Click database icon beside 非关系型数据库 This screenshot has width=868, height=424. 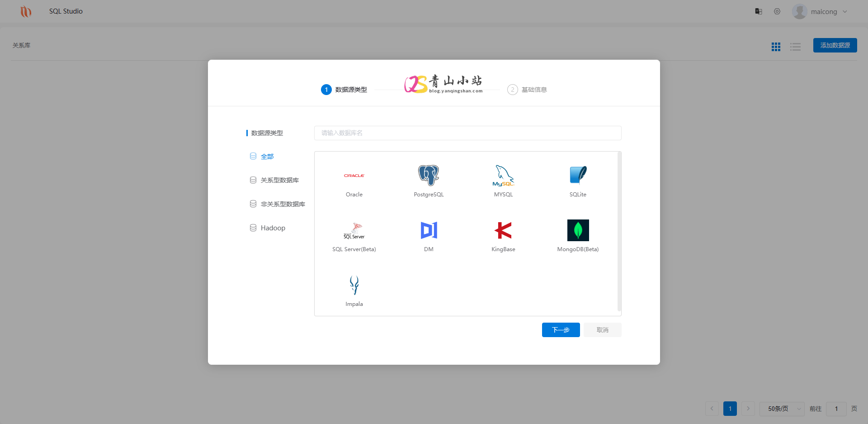pos(253,204)
